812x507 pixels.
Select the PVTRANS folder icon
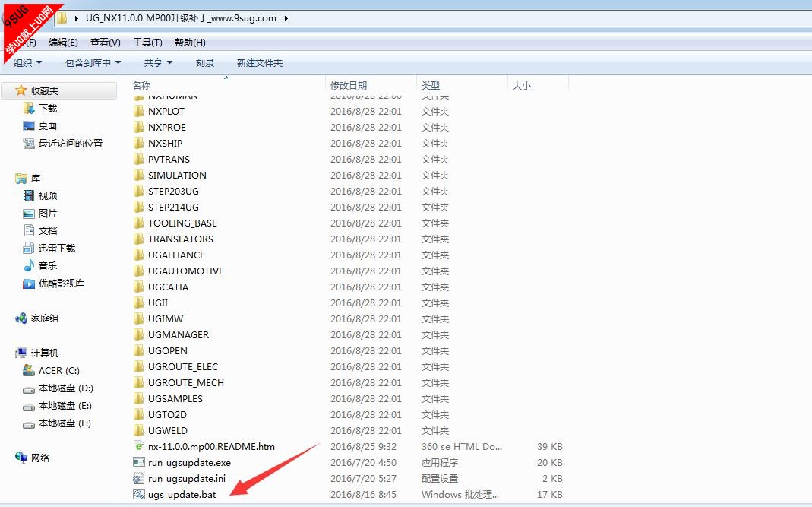click(139, 159)
